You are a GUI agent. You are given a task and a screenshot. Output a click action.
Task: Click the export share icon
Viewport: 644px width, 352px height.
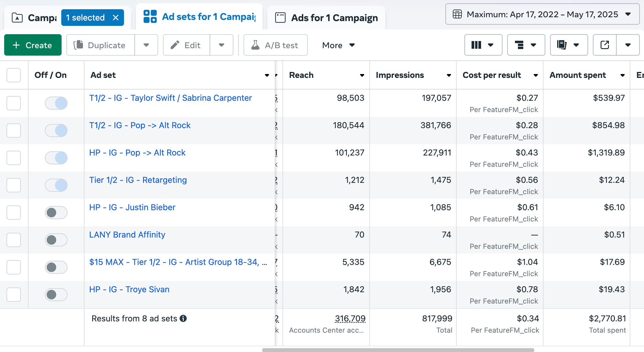click(604, 45)
